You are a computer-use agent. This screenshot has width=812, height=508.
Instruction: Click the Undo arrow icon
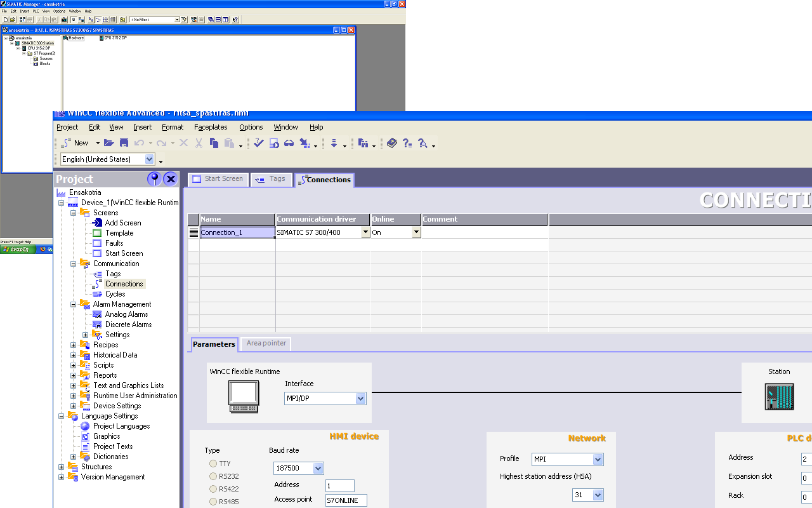139,143
